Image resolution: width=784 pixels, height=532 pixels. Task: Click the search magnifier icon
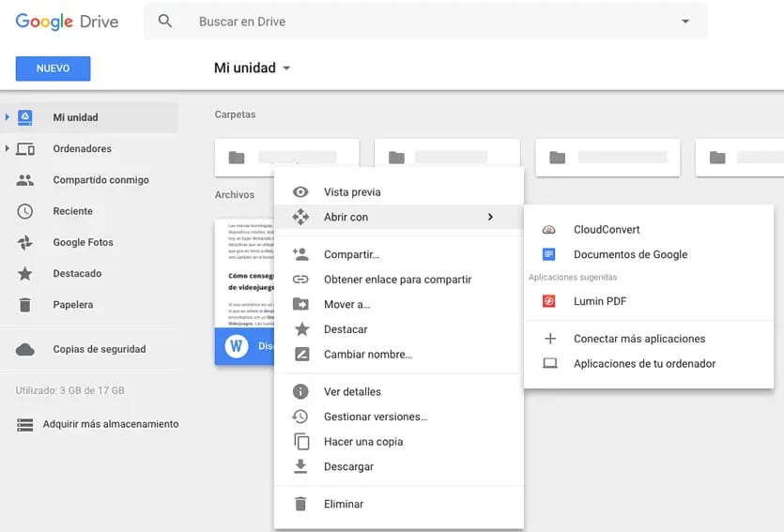click(165, 21)
